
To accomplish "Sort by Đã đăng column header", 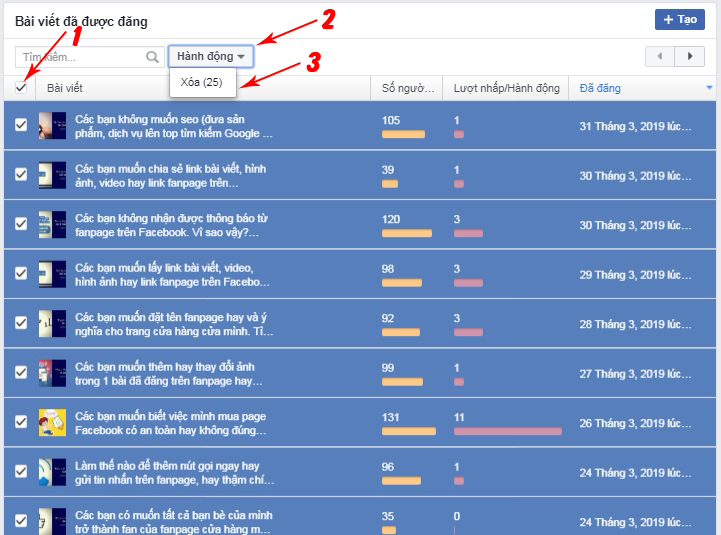I will click(600, 88).
